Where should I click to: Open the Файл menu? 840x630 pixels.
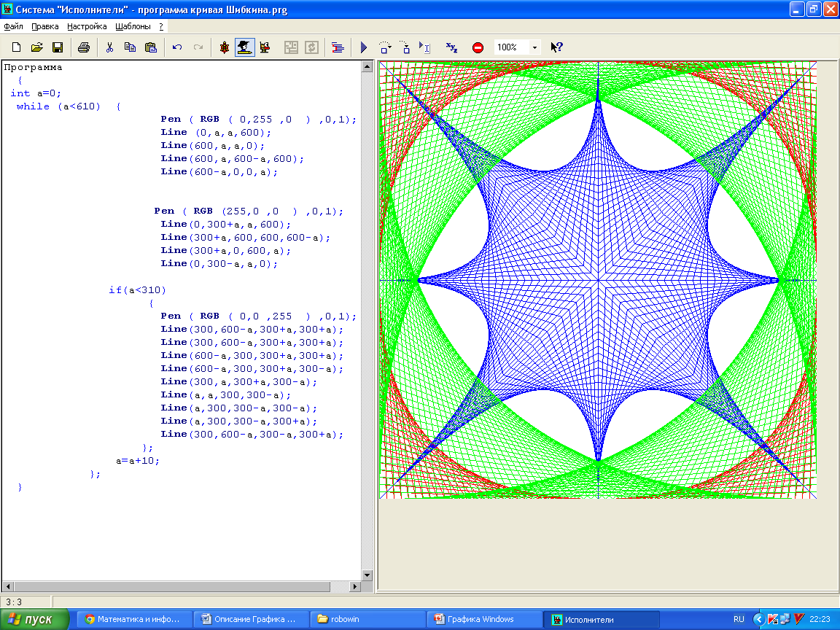click(13, 26)
